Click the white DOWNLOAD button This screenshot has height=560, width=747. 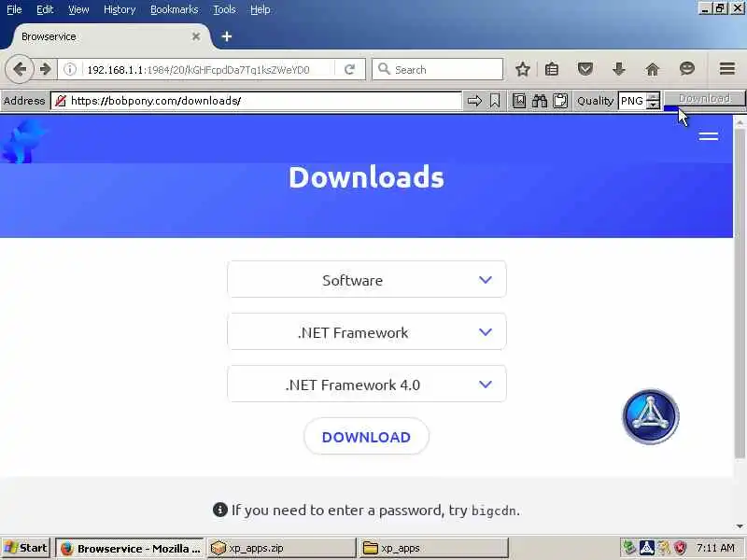coord(366,437)
